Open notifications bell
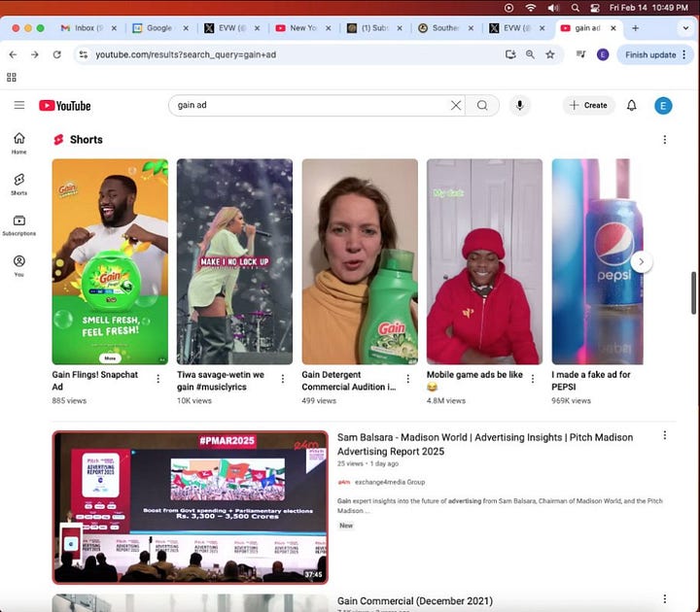This screenshot has height=612, width=700. click(631, 105)
